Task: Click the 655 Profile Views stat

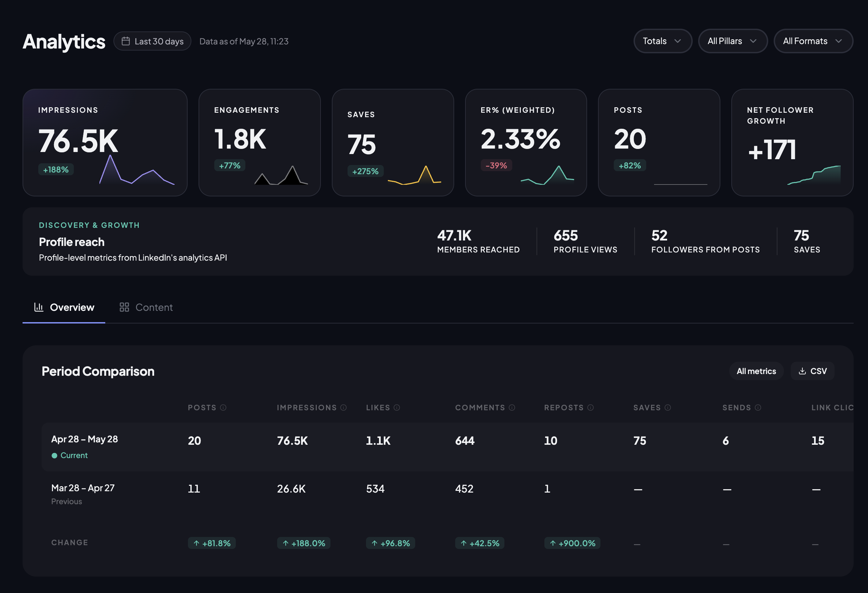Action: tap(585, 241)
